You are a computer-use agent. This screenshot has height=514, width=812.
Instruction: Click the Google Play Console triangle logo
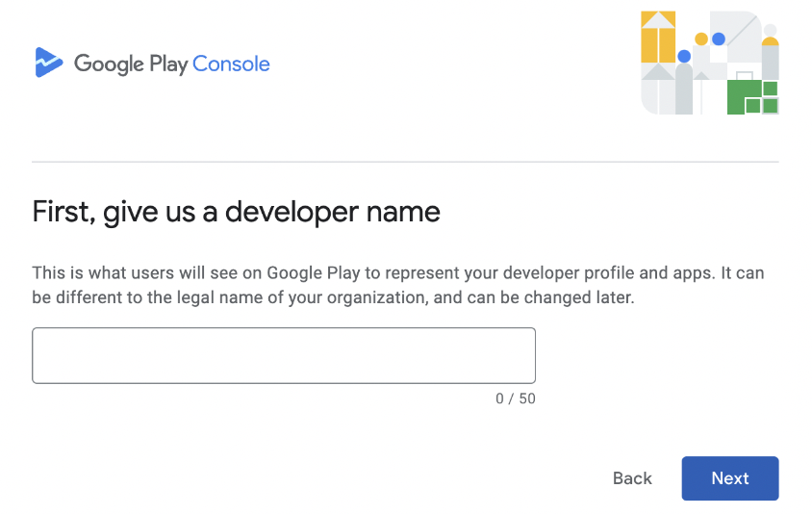[49, 63]
